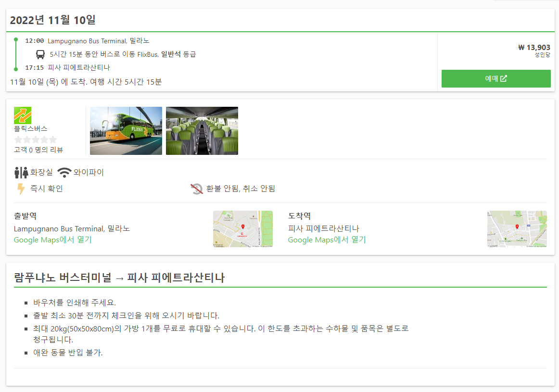The image size is (559, 392).
Task: Click the bus icon in the itinerary
Action: pyautogui.click(x=40, y=54)
